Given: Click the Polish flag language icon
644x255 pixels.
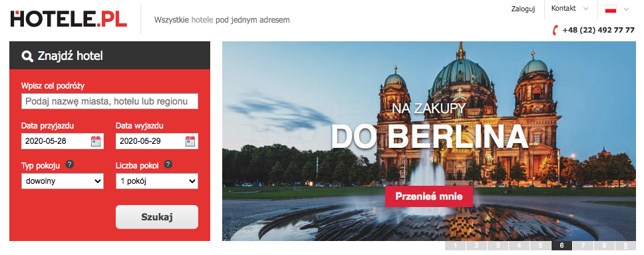Looking at the screenshot, I should [611, 9].
